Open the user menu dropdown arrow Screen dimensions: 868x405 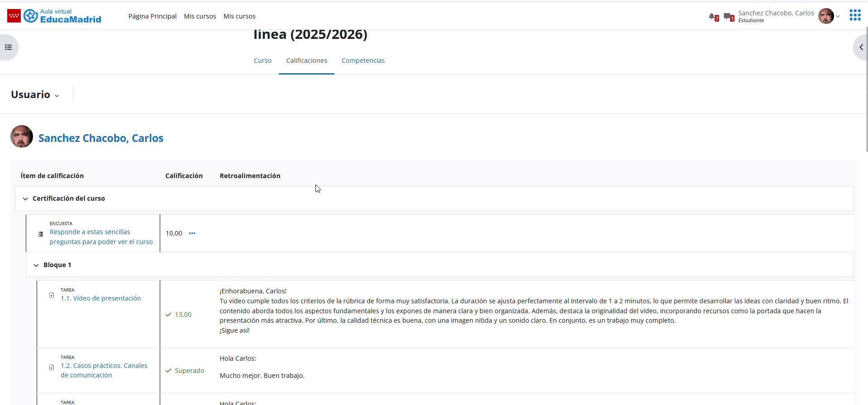[838, 16]
